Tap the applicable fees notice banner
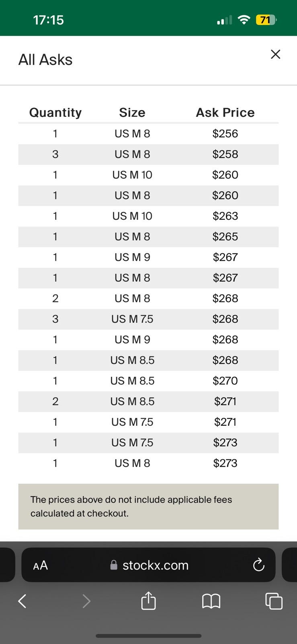This screenshot has height=644, width=297. point(148,506)
